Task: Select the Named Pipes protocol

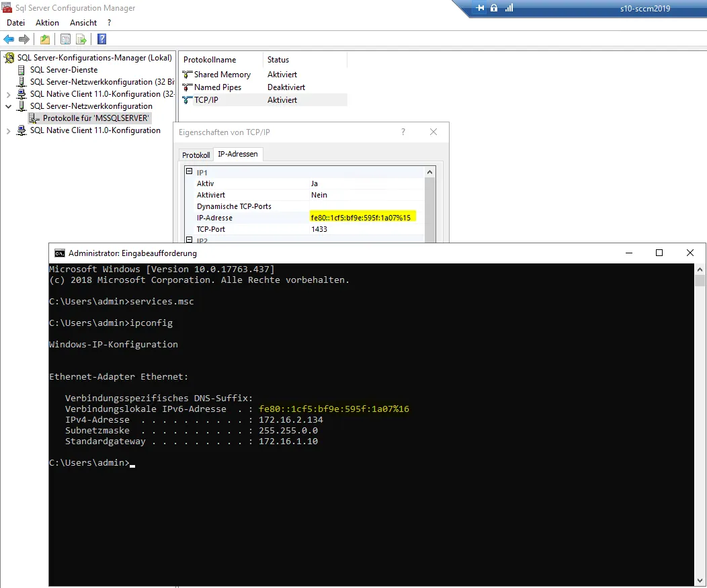Action: point(217,87)
